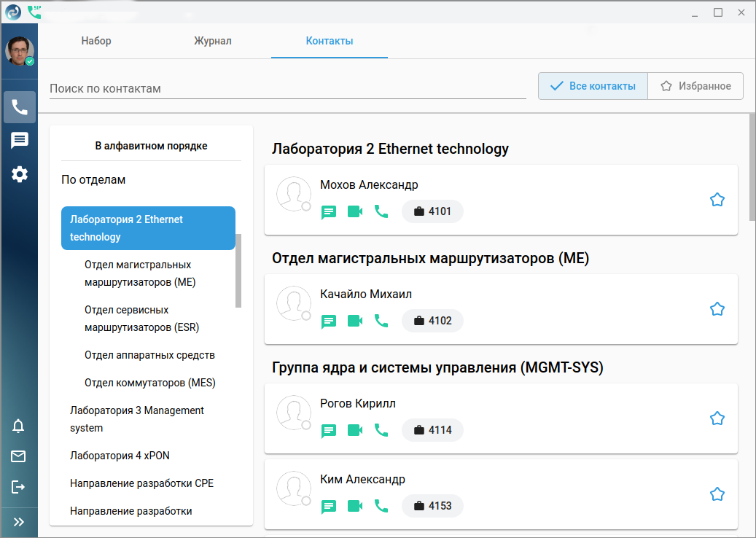Select В алфавитном порядке sorting

151,146
